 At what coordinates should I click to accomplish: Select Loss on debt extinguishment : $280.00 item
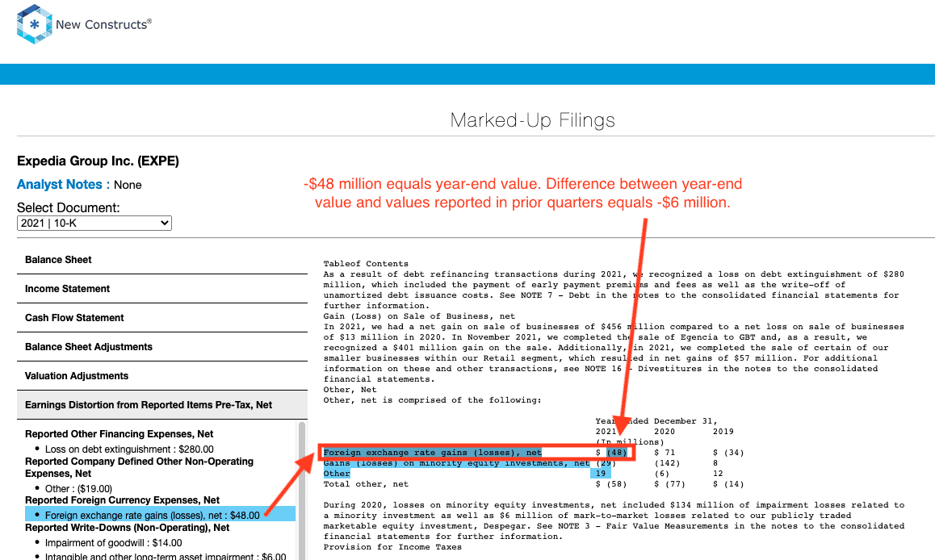coord(129,449)
